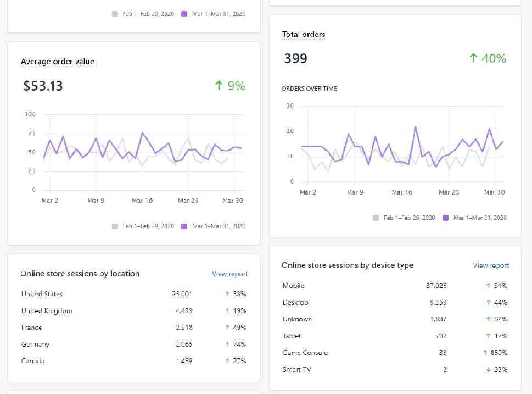Click the up arrow in the Germany row
This screenshot has width=532, height=394.
point(227,344)
